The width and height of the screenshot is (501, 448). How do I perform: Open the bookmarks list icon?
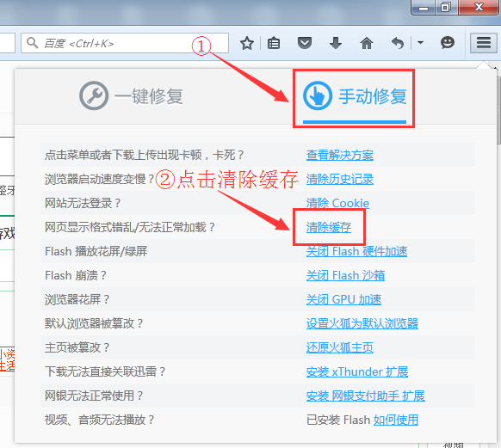(x=274, y=43)
